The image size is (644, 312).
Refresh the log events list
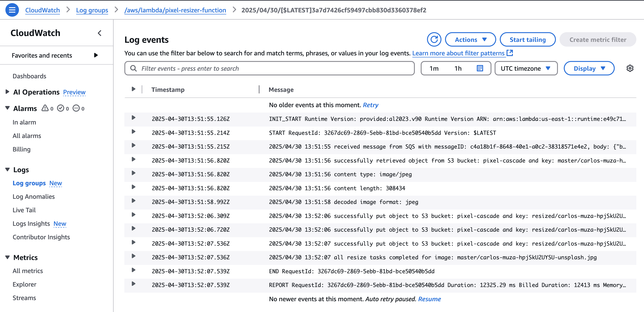click(434, 39)
